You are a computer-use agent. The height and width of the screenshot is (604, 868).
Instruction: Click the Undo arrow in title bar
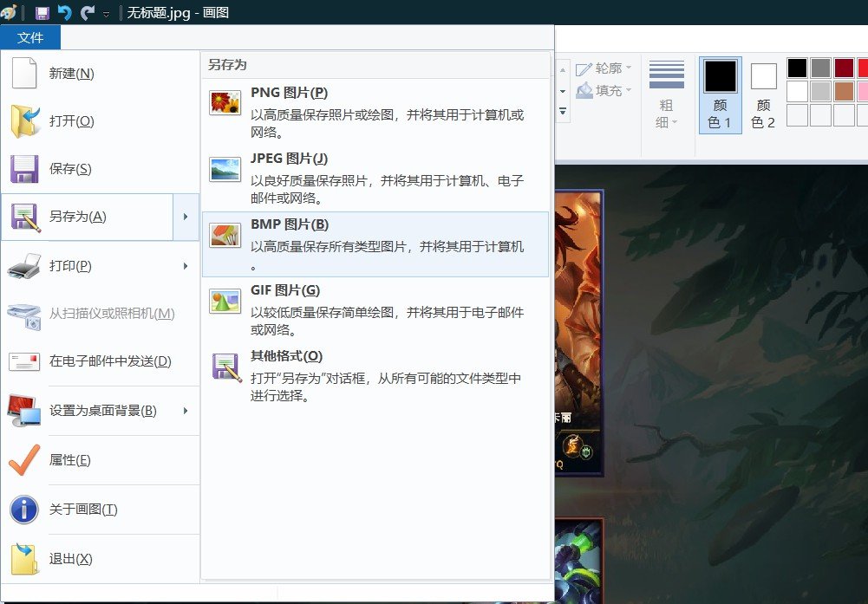(x=65, y=12)
